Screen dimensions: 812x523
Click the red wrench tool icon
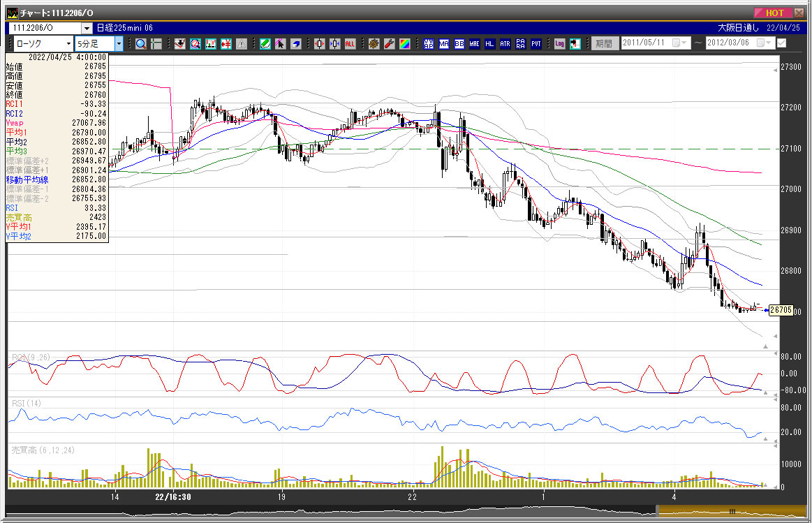(390, 44)
